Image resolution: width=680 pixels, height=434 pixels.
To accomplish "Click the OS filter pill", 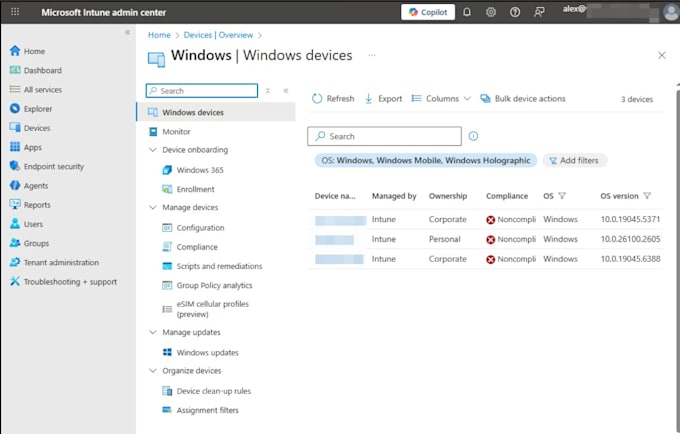I will point(425,160).
